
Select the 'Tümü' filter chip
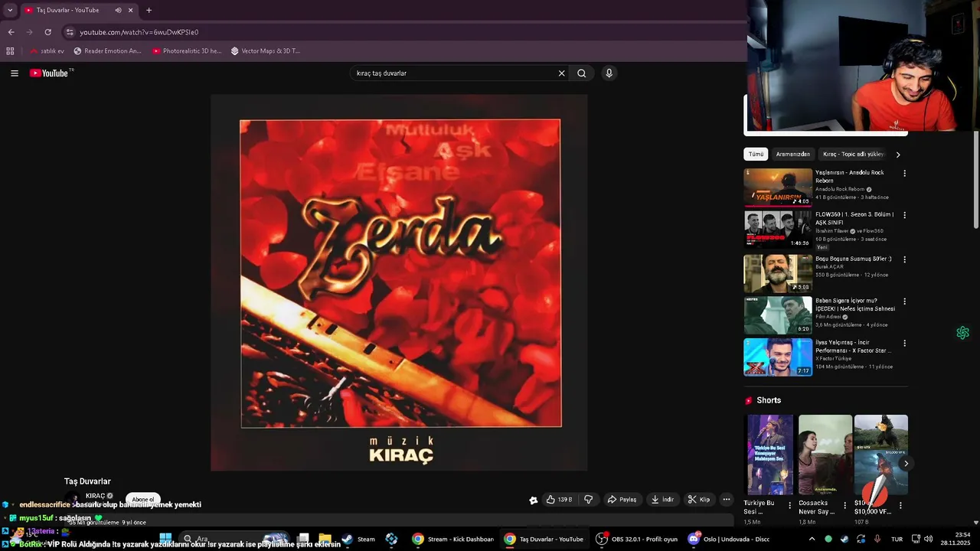[x=756, y=154]
